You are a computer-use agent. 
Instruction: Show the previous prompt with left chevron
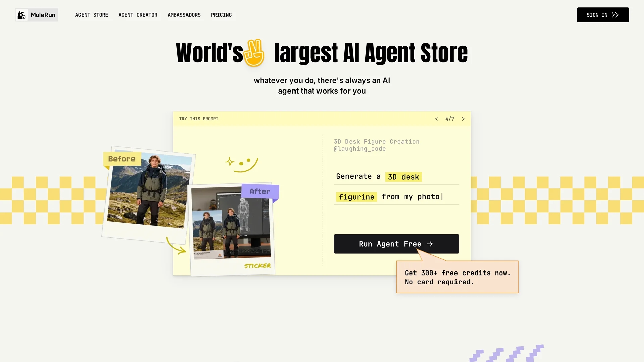(x=436, y=119)
